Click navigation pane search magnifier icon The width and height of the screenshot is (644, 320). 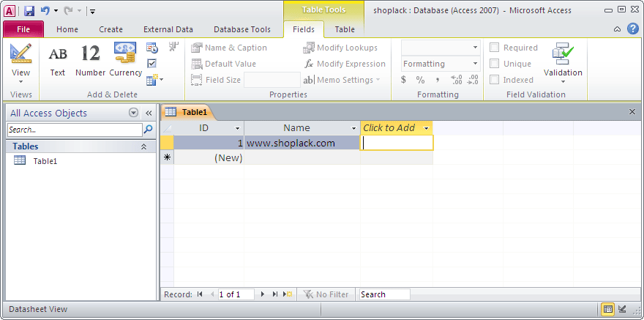(x=149, y=130)
